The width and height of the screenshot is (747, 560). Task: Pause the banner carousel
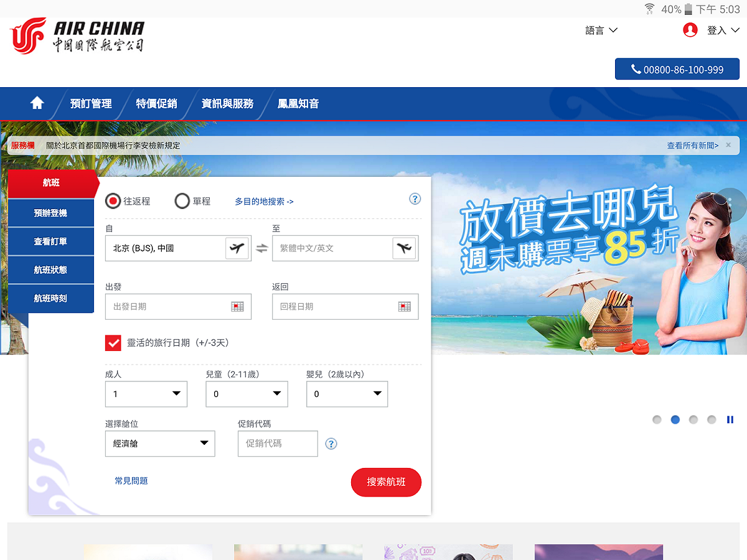[x=730, y=420]
